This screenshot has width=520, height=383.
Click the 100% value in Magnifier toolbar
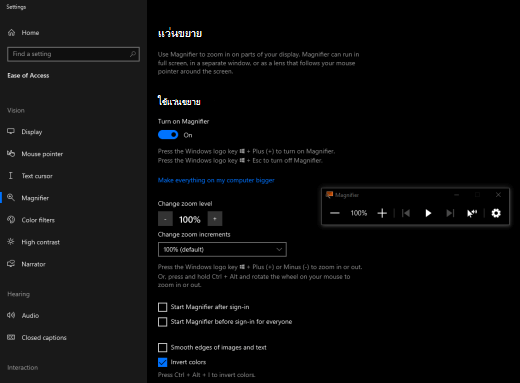click(359, 213)
